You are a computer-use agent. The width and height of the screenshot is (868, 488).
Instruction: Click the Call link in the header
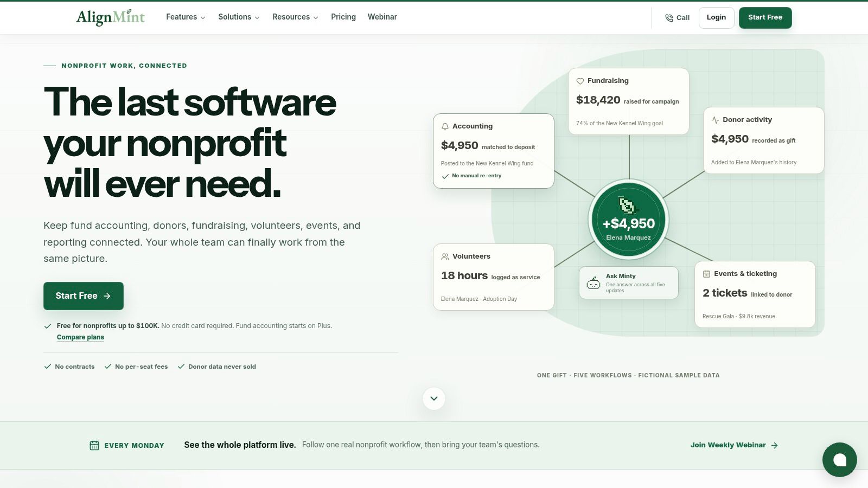tap(677, 18)
